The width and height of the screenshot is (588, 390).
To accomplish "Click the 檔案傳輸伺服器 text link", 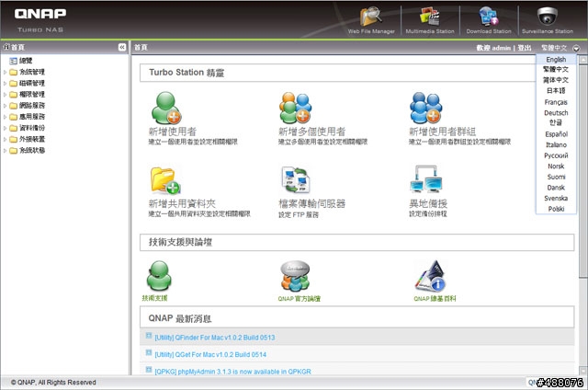I will coord(312,203).
